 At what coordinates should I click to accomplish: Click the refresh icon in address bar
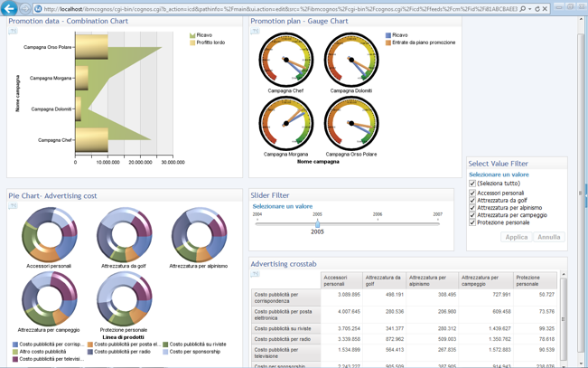point(537,9)
